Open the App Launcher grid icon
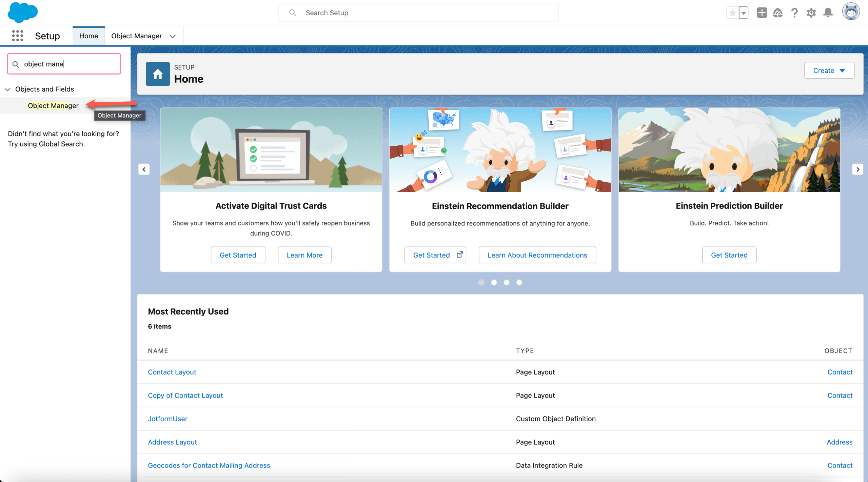 point(17,36)
